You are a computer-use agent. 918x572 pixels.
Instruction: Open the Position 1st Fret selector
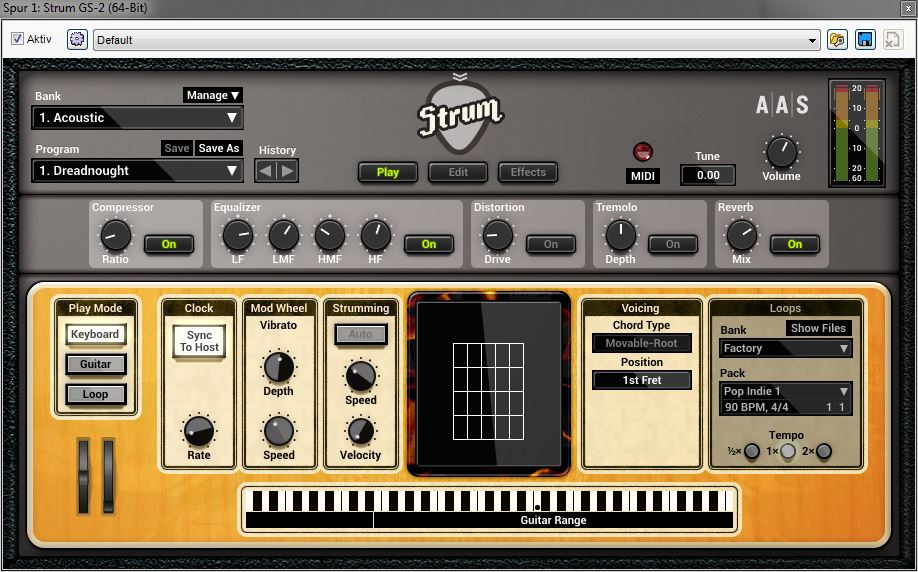pos(642,381)
